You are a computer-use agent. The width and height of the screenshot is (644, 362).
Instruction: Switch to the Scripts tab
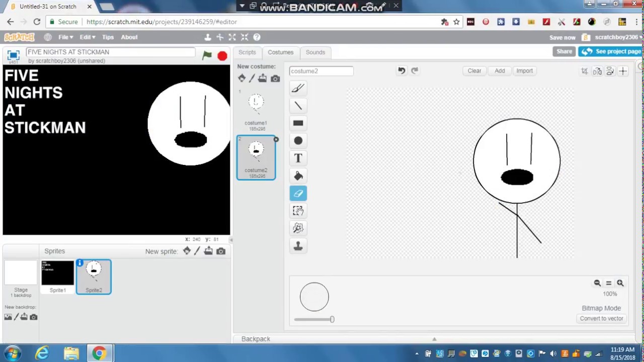(x=247, y=52)
